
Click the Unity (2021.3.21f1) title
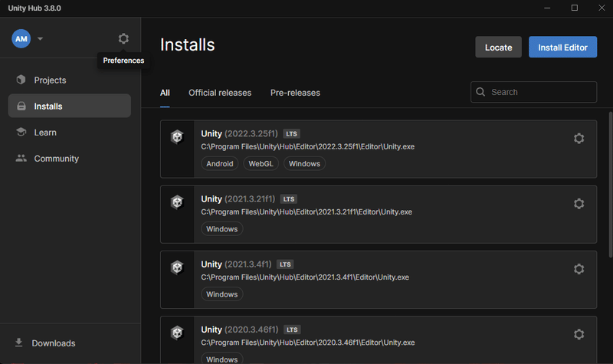238,199
